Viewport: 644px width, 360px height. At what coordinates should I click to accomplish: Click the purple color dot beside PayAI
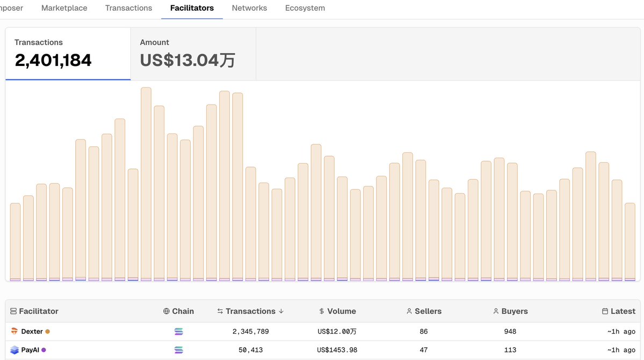(x=44, y=350)
